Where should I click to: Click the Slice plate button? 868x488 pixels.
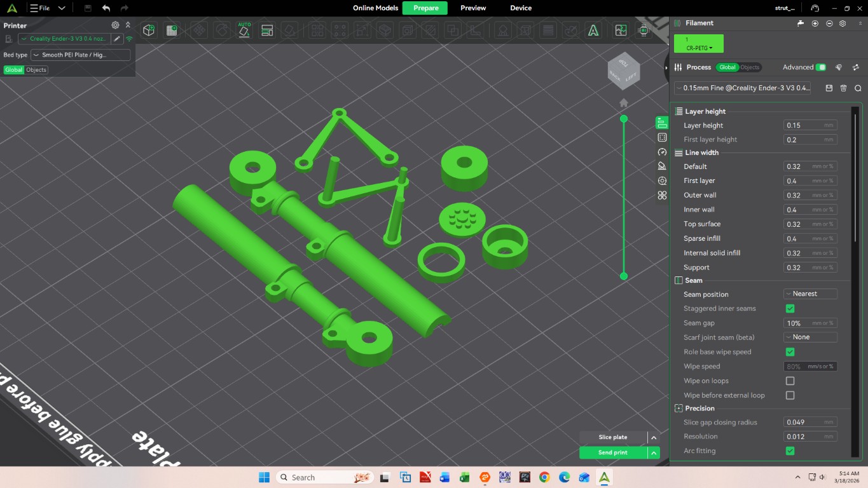(613, 437)
